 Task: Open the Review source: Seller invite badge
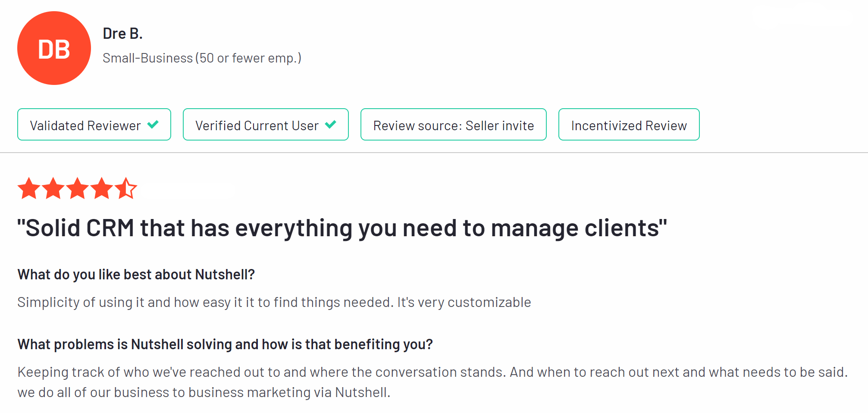click(453, 125)
